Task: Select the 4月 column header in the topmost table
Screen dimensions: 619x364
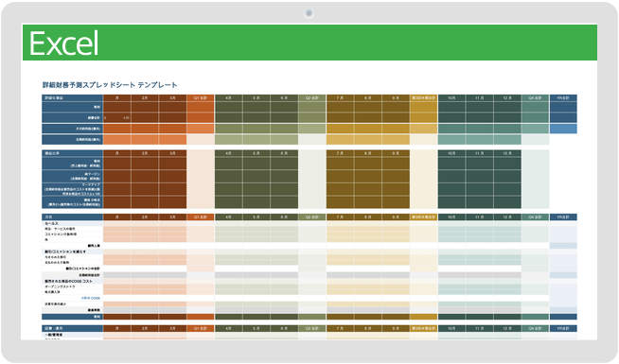Action: point(228,97)
